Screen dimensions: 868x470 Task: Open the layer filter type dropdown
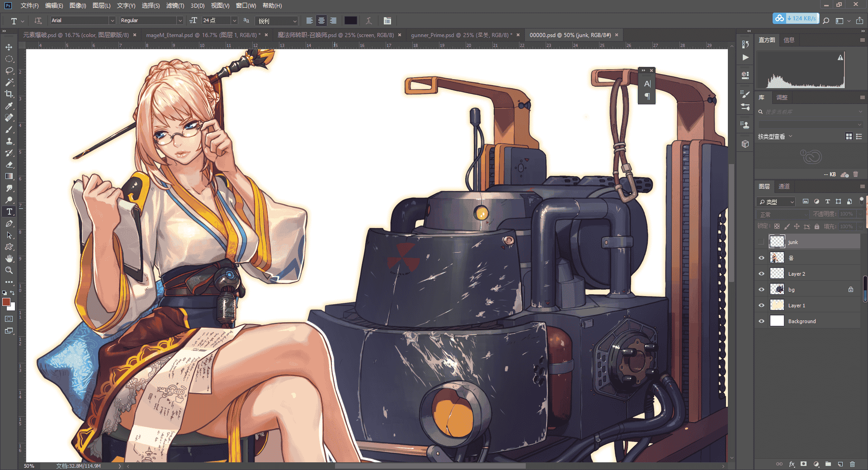(x=776, y=202)
